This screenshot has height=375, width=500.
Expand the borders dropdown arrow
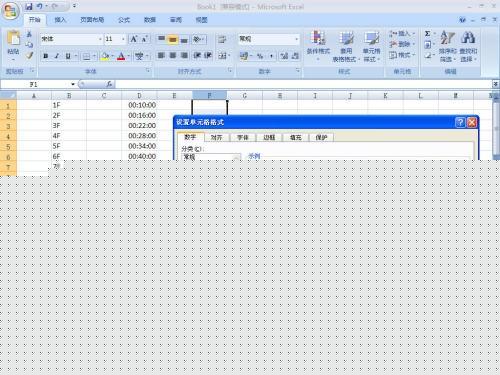click(95, 56)
